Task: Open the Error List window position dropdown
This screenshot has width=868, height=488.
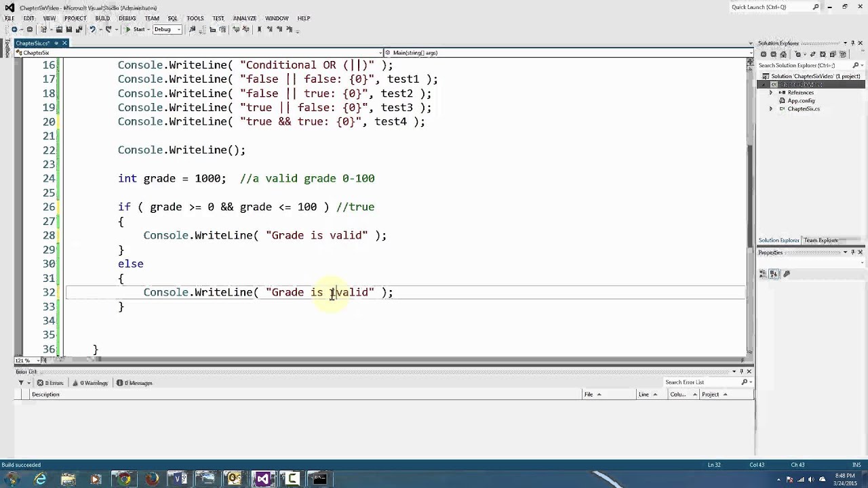Action: (733, 371)
